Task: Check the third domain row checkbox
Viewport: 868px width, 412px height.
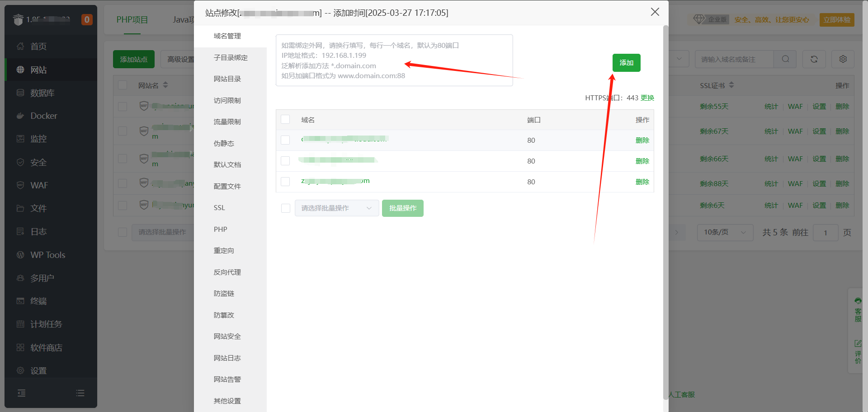Action: coord(285,182)
